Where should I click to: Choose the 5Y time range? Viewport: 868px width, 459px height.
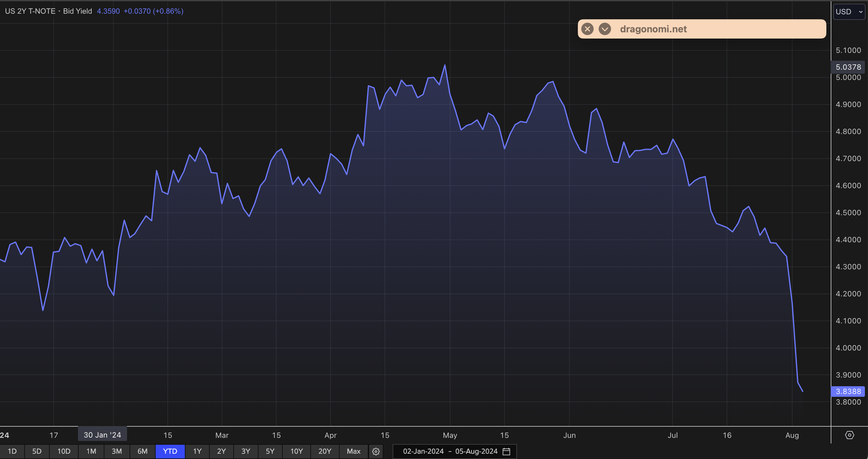click(270, 451)
